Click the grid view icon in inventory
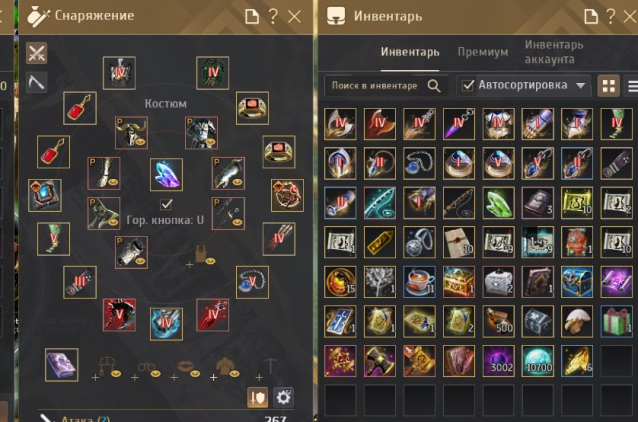This screenshot has width=638, height=422. (609, 86)
